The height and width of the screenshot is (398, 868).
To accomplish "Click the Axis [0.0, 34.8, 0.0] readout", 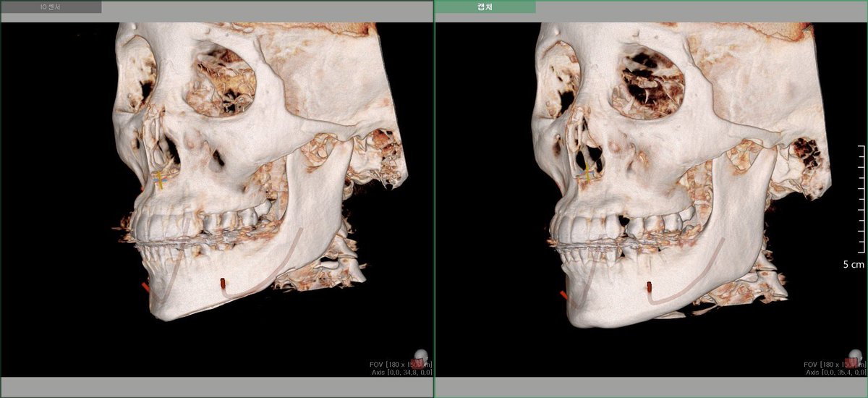I will pyautogui.click(x=402, y=372).
